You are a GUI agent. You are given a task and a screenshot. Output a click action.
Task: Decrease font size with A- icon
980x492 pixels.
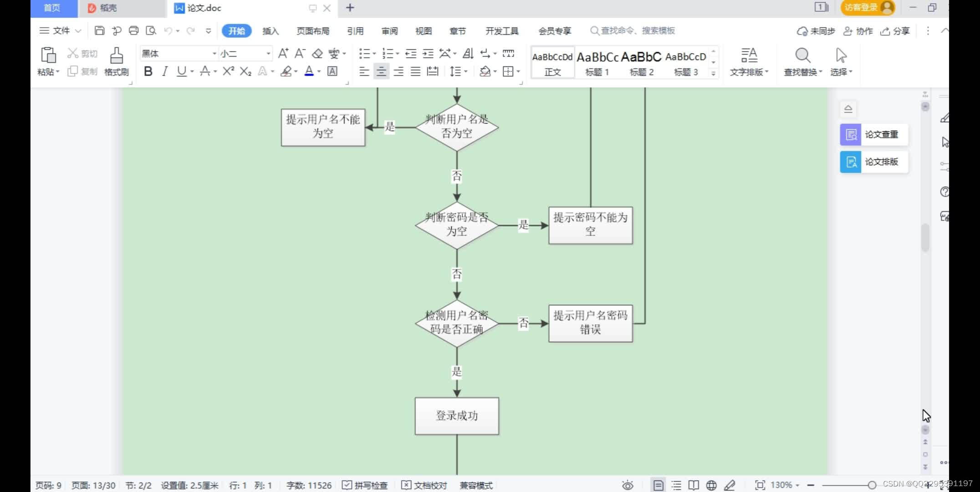300,53
